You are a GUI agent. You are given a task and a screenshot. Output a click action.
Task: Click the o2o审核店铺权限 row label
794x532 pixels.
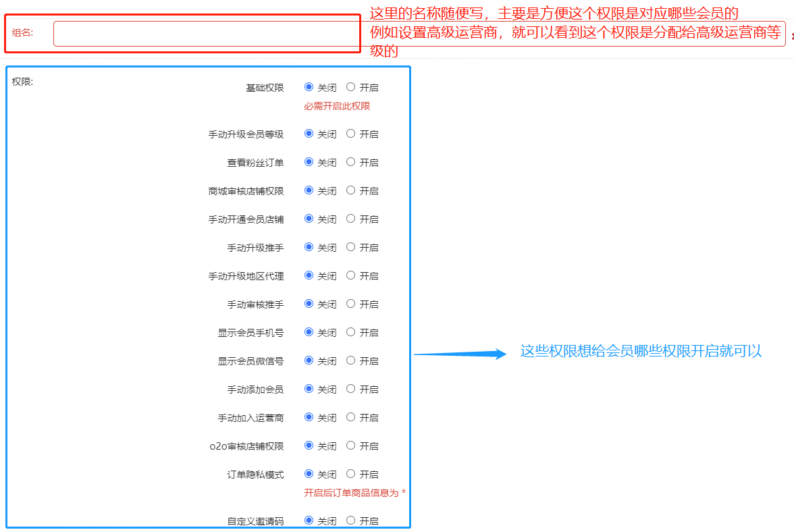point(246,446)
